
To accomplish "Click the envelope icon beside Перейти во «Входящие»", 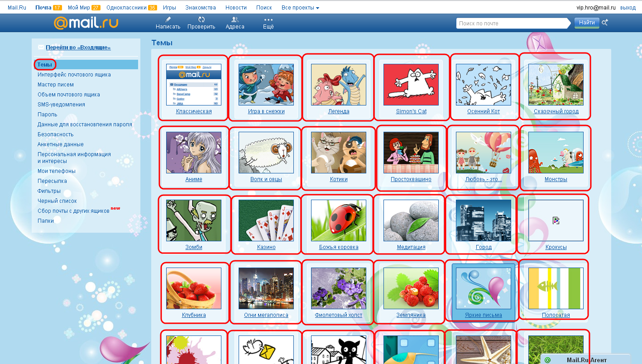I will tap(41, 47).
